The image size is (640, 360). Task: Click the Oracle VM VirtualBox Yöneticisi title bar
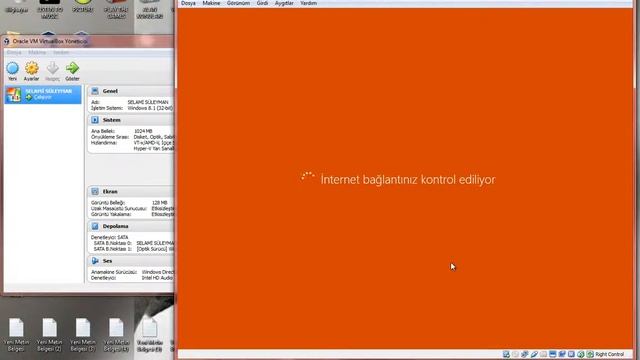[x=89, y=41]
